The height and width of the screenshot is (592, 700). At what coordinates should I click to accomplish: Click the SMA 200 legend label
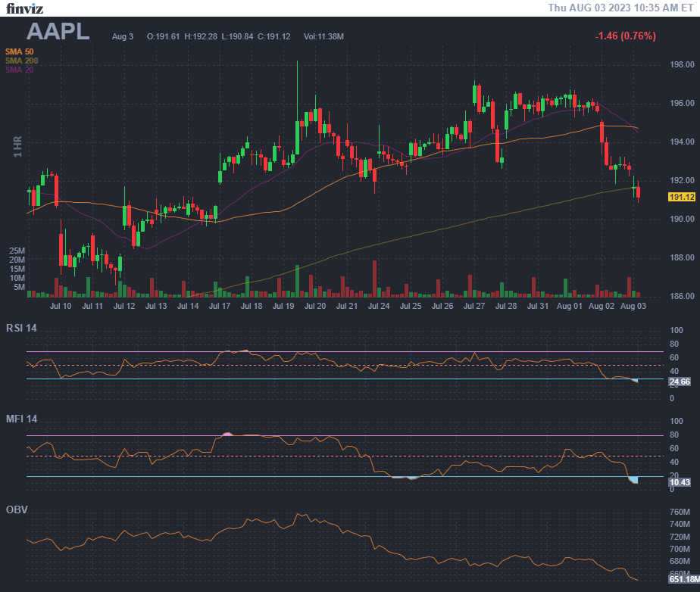click(21, 61)
